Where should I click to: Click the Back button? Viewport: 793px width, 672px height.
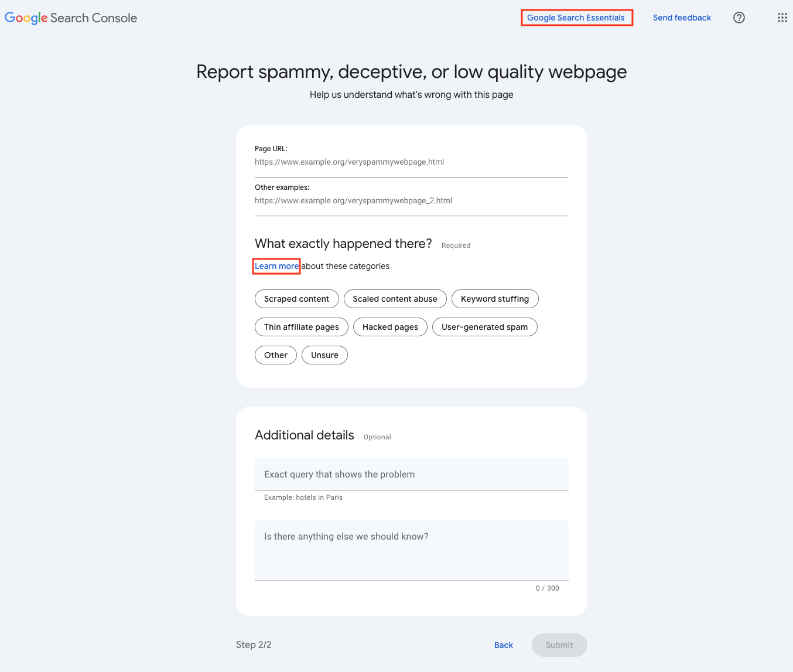pyautogui.click(x=503, y=644)
